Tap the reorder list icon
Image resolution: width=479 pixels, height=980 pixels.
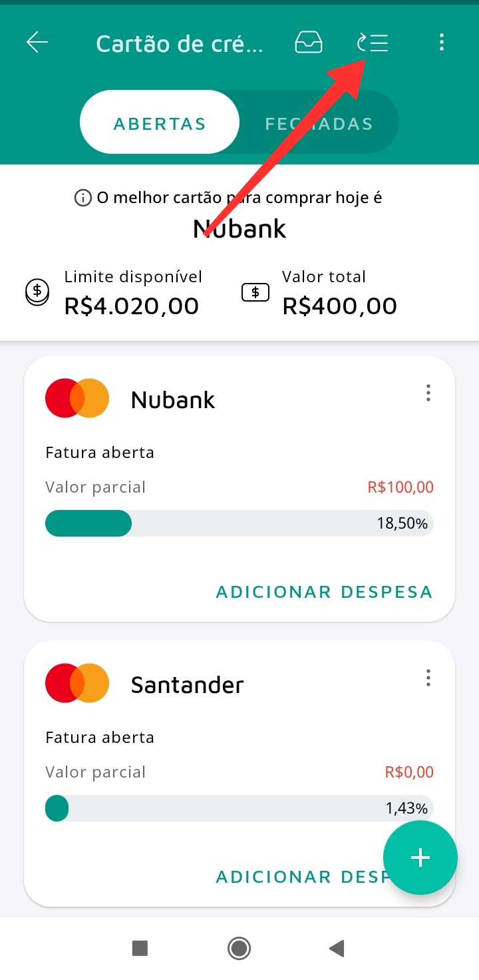(x=373, y=43)
